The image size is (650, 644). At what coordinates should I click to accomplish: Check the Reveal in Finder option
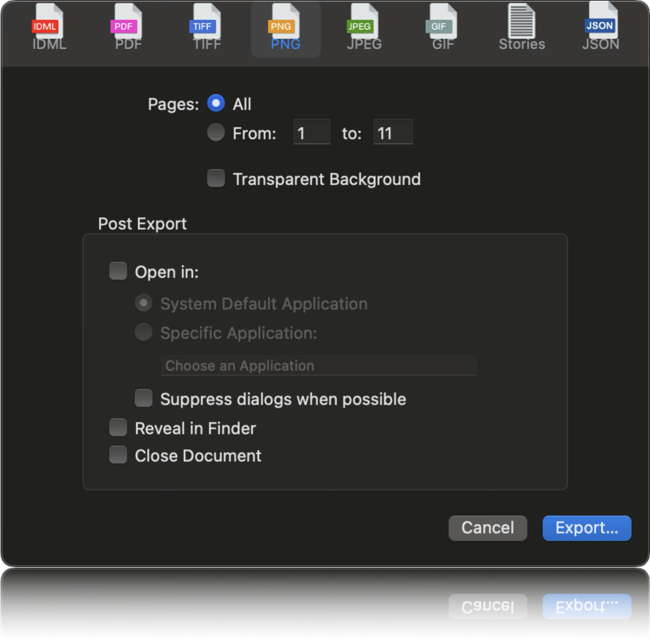[x=118, y=427]
